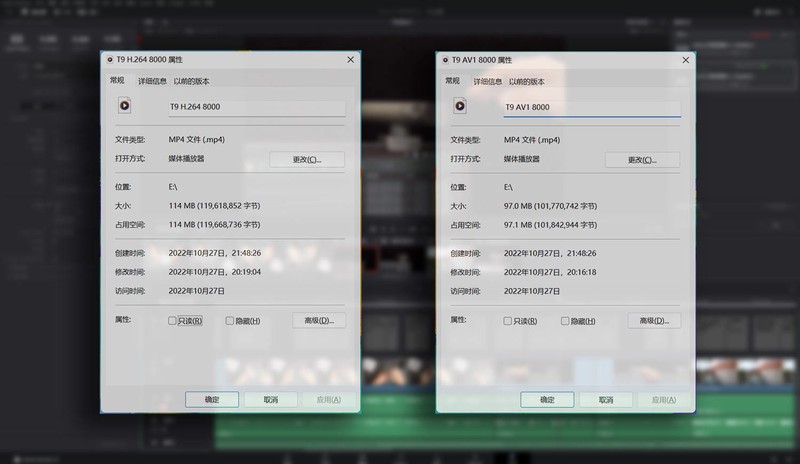Open the 以前的版本 tab in H.264 properties
This screenshot has width=800, height=464.
click(x=191, y=81)
